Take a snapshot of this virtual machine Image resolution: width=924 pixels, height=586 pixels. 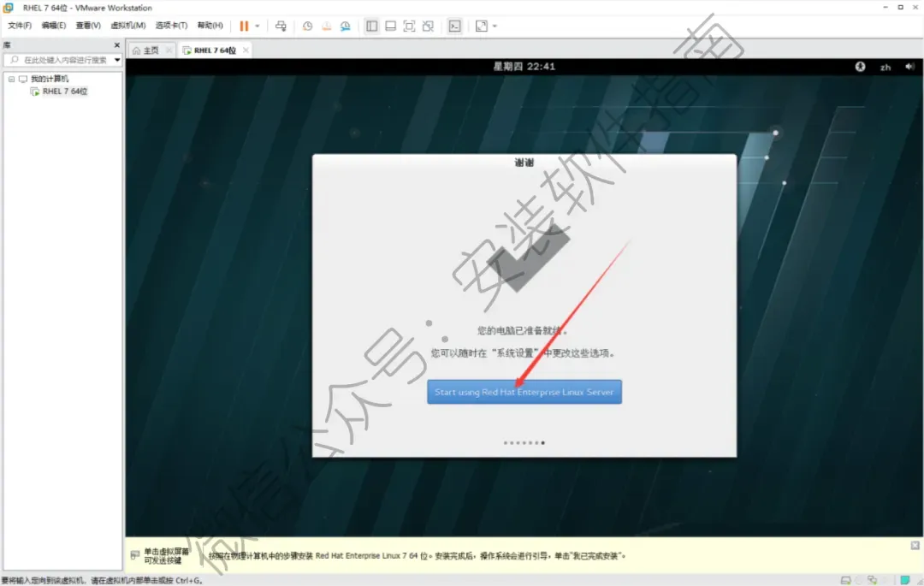pyautogui.click(x=308, y=26)
